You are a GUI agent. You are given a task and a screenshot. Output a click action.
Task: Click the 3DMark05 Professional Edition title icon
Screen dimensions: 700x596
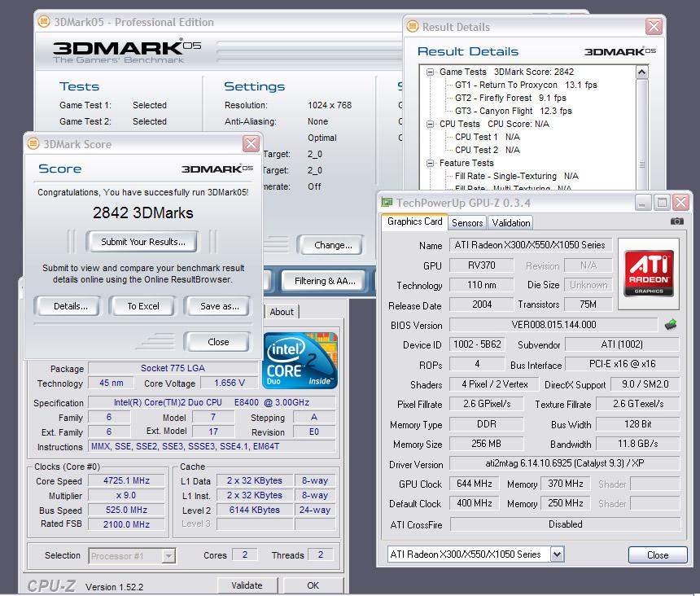point(44,21)
